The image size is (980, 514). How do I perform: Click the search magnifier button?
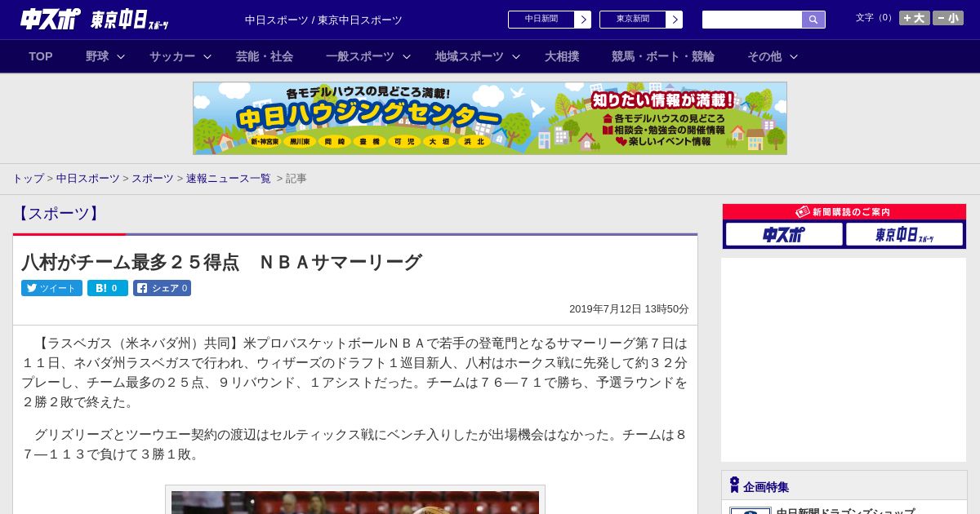[813, 20]
